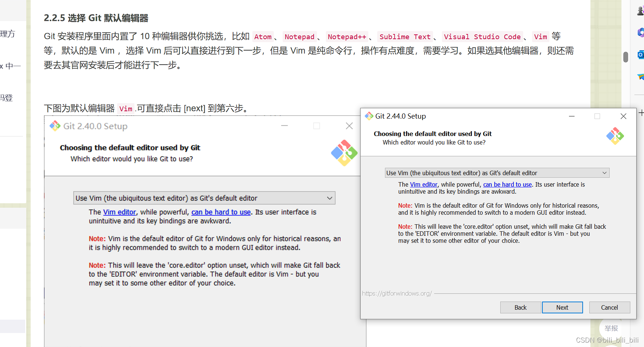Click the Sublime Text code tag
Image resolution: width=644 pixels, height=347 pixels.
[405, 37]
